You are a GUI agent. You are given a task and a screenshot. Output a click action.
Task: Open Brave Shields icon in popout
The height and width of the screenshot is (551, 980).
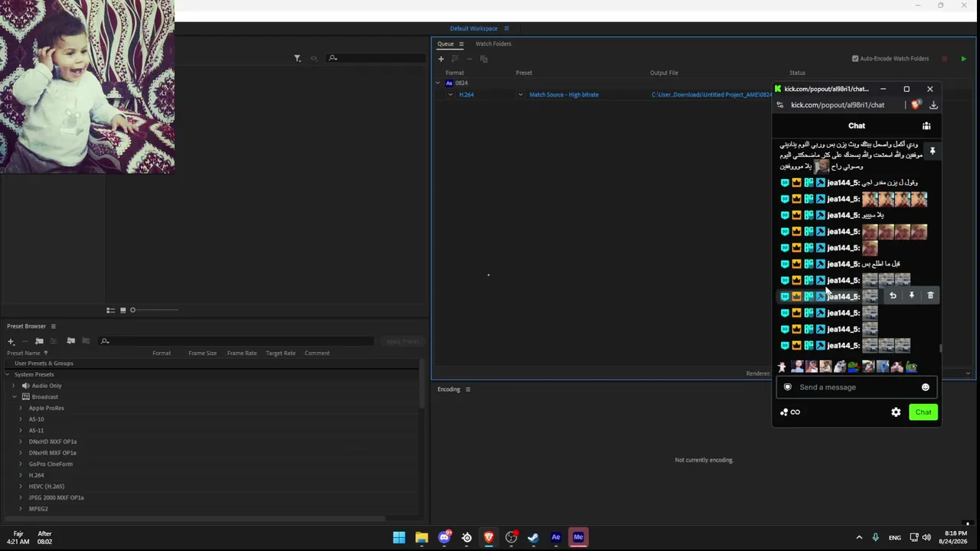916,105
